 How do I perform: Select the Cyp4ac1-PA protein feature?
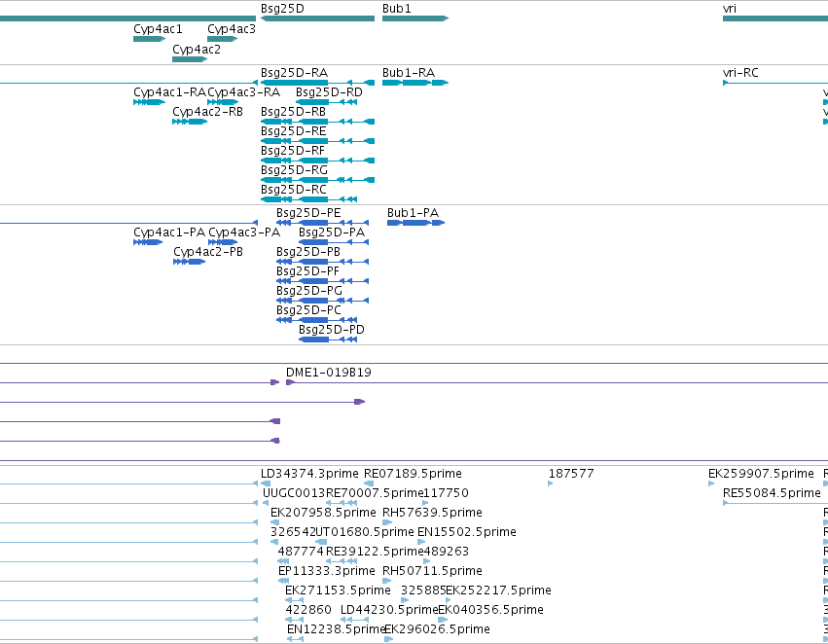(x=148, y=242)
